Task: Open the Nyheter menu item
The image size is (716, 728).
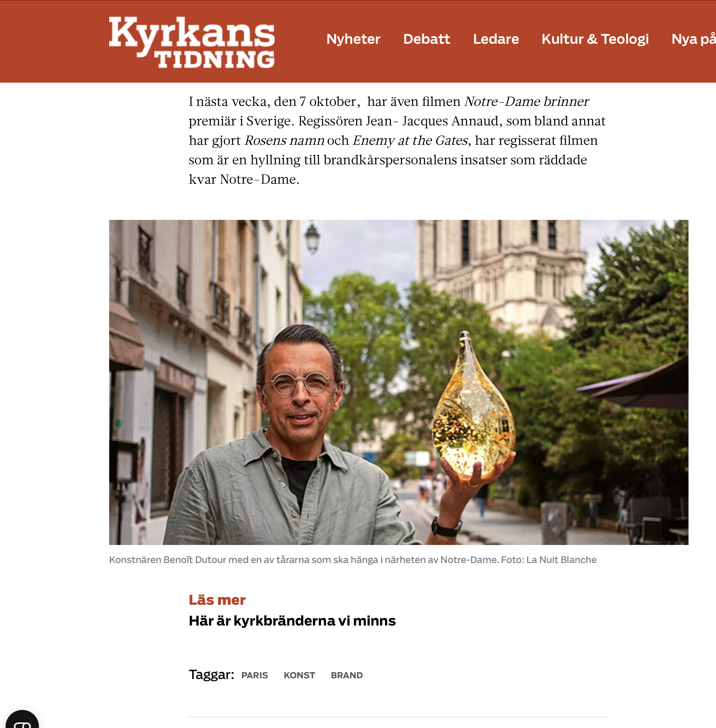Action: [x=353, y=39]
